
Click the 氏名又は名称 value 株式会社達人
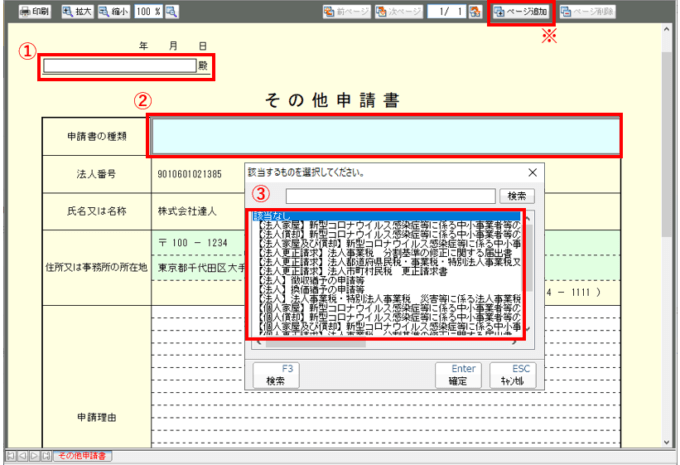pyautogui.click(x=187, y=211)
